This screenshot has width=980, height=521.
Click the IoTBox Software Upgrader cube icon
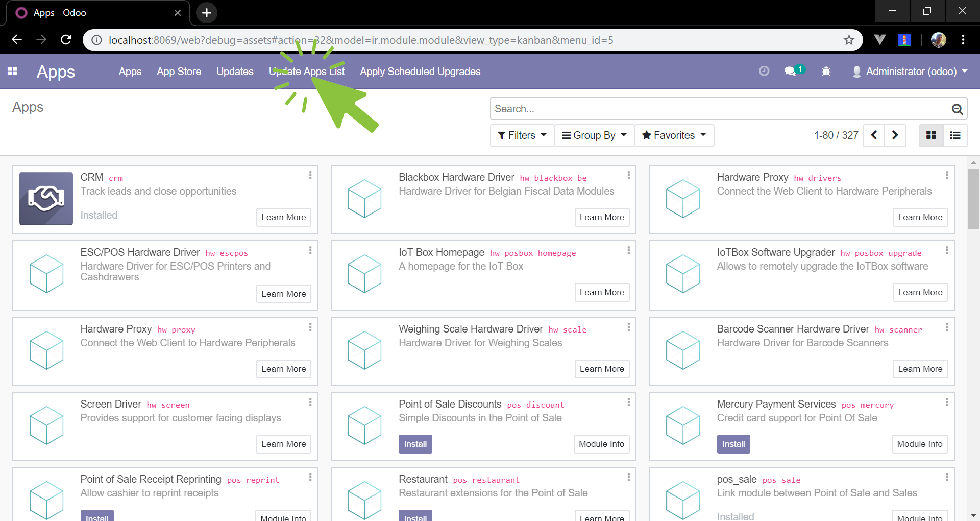click(683, 274)
